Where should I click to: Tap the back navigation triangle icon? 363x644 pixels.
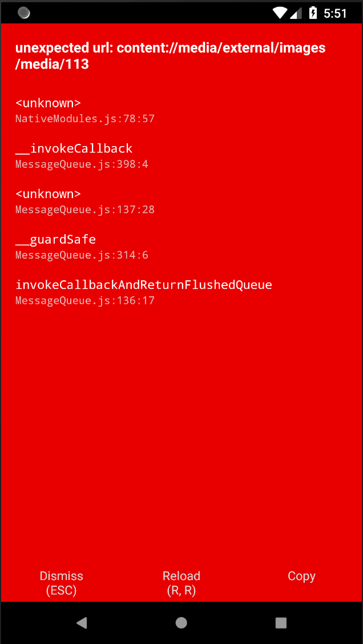tap(82, 623)
